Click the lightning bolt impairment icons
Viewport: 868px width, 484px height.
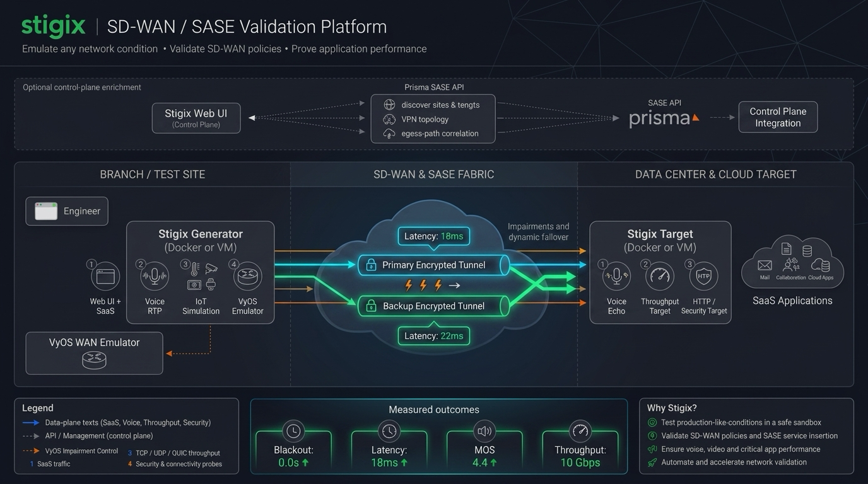(423, 285)
